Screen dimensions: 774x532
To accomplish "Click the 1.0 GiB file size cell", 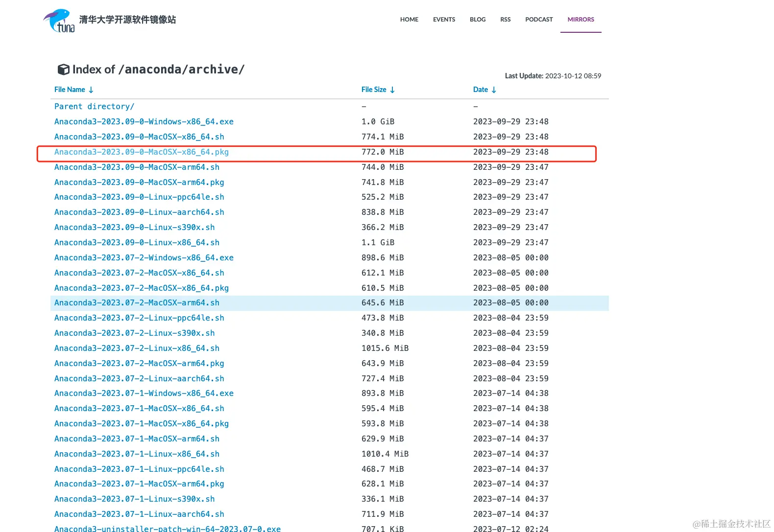I will [x=378, y=121].
